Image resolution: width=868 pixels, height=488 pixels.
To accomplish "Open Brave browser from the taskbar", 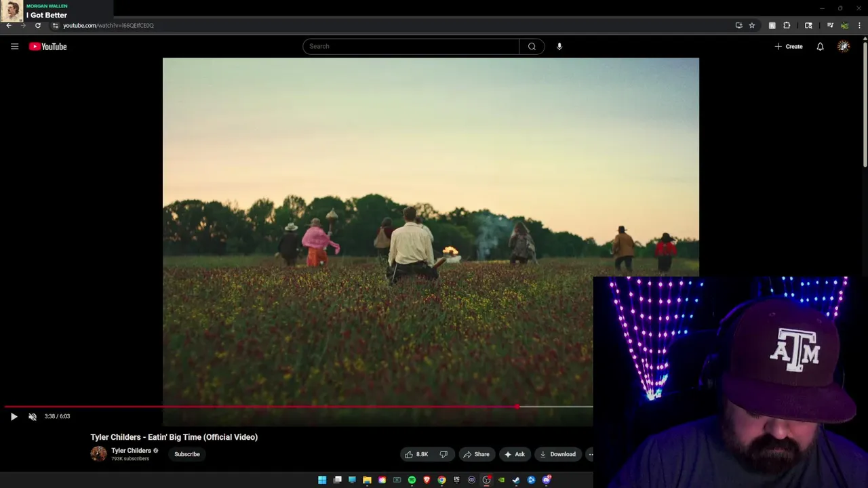I will [427, 480].
